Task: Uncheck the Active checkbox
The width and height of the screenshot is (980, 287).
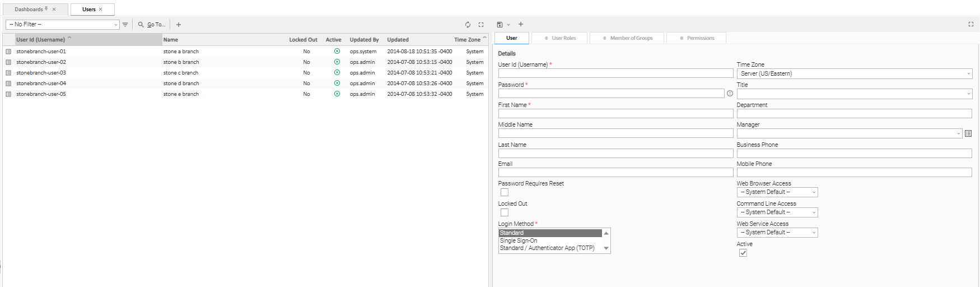Action: 743,253
